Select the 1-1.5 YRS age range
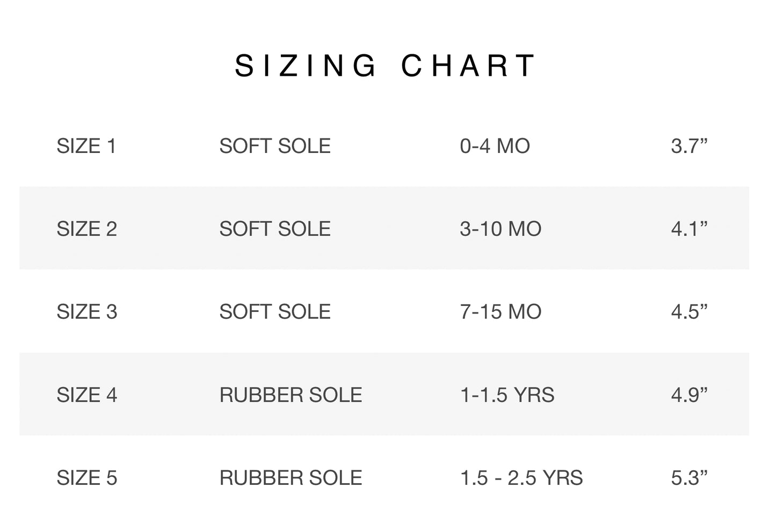The image size is (776, 532). 507,395
